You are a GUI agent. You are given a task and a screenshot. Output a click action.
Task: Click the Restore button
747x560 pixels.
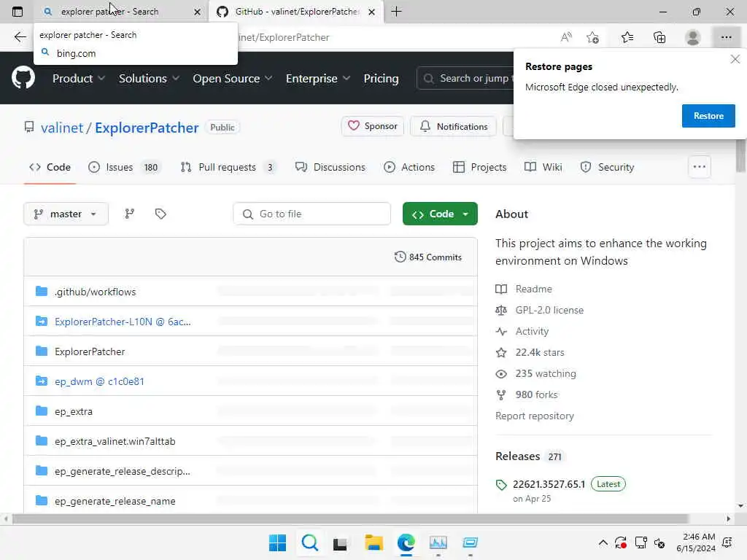pyautogui.click(x=708, y=116)
